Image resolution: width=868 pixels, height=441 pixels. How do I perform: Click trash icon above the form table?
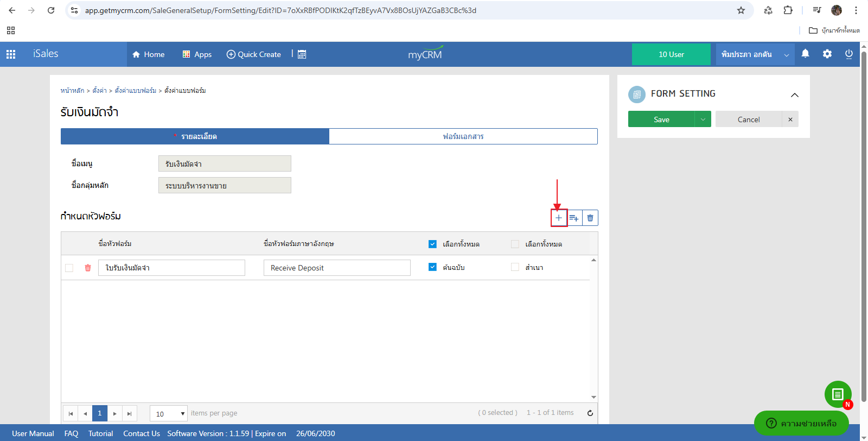[590, 218]
